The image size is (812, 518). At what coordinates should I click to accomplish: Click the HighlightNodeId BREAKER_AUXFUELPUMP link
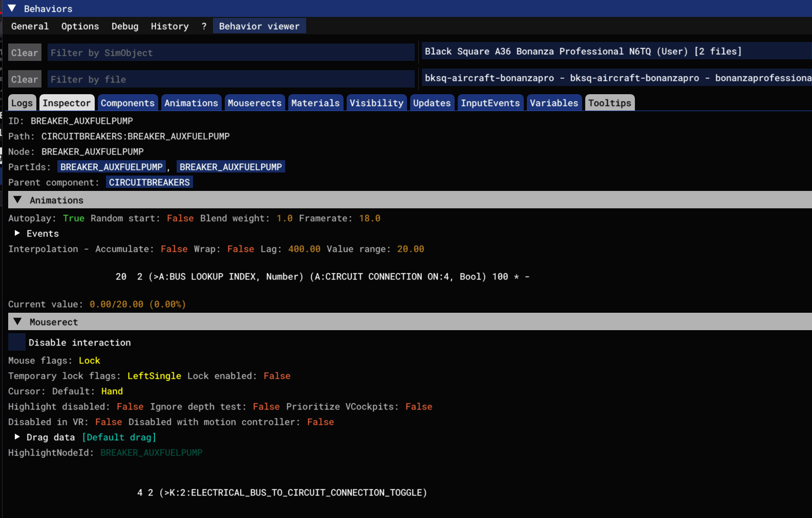151,452
